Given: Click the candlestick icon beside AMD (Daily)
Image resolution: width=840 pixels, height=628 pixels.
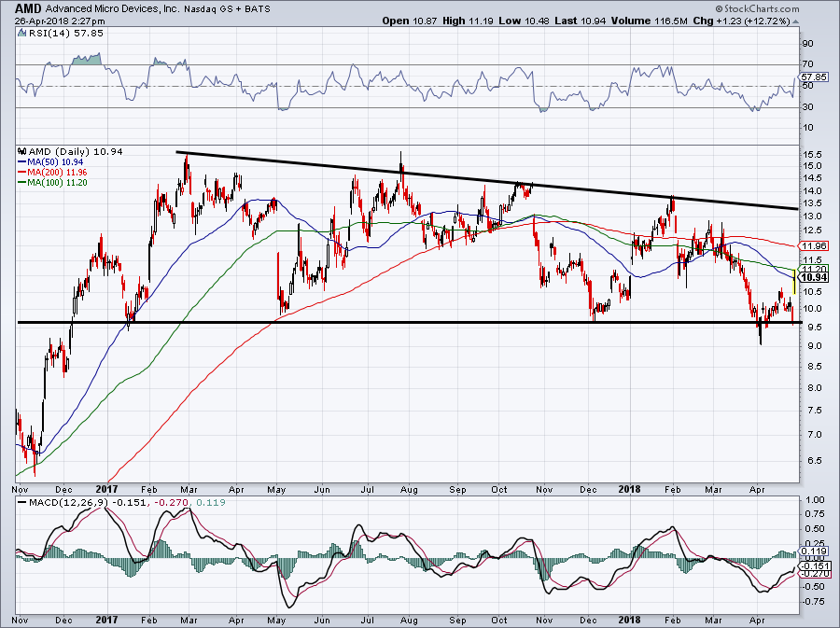Looking at the screenshot, I should coord(22,151).
